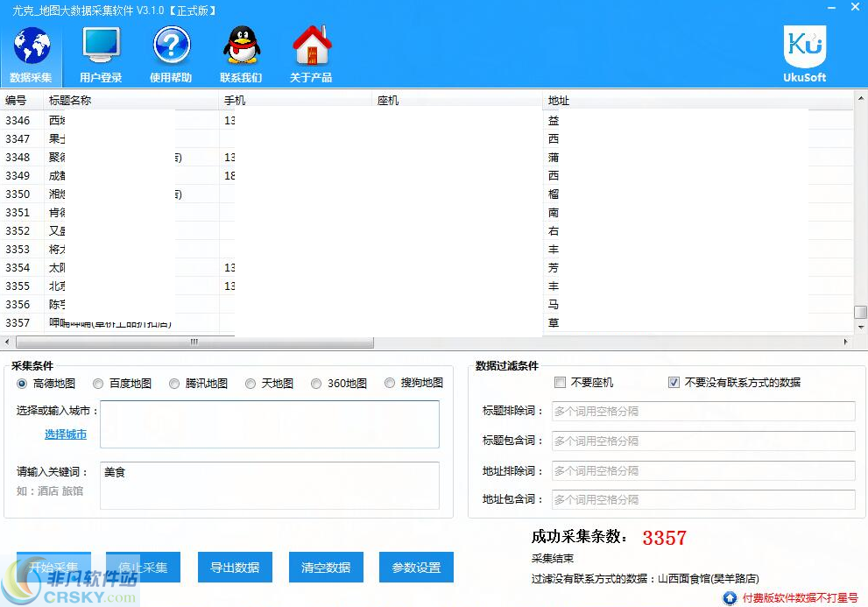The width and height of the screenshot is (868, 607).
Task: Click the vertical scrollbar thumb of the table
Action: click(x=861, y=312)
